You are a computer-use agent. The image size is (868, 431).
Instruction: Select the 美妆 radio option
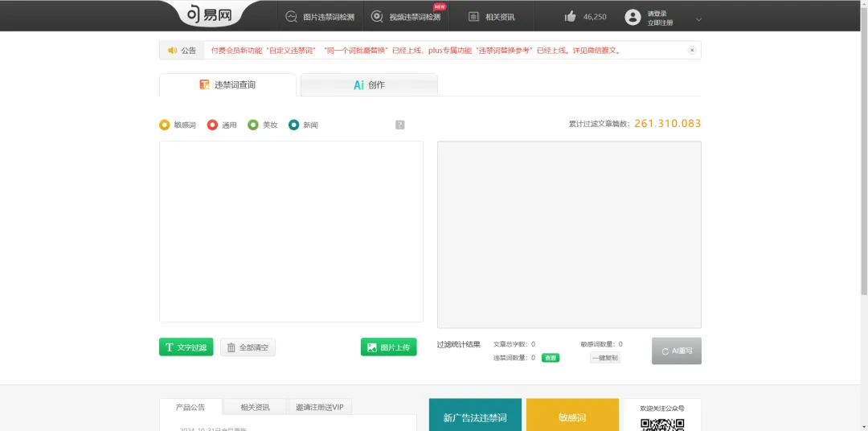point(253,125)
